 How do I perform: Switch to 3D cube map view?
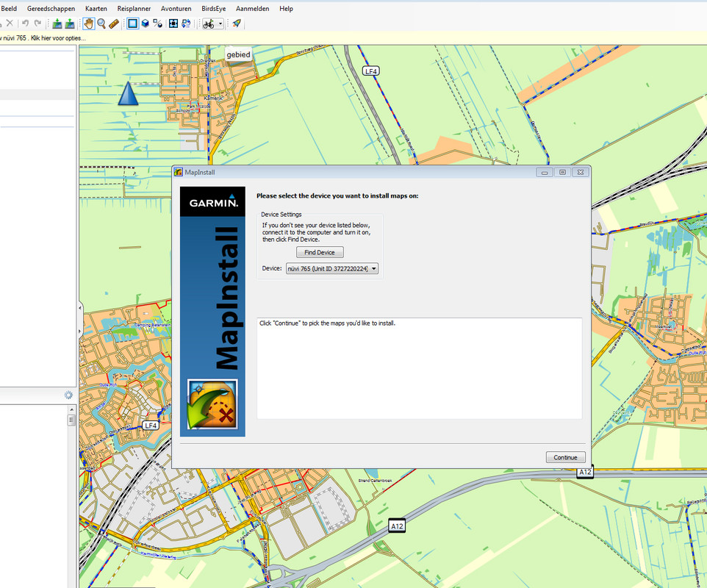[x=146, y=24]
